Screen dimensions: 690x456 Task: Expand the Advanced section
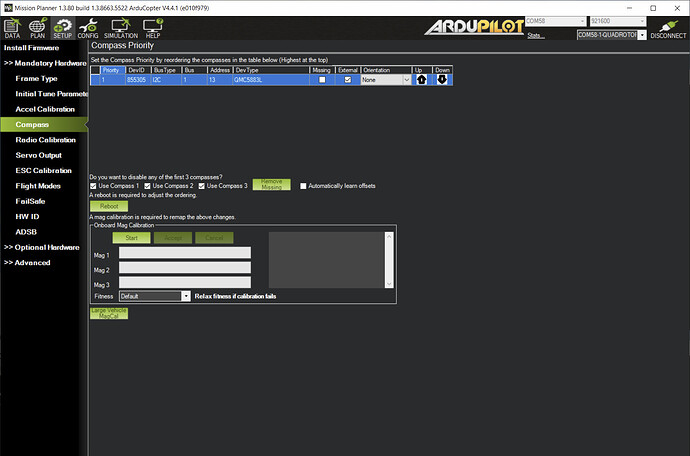click(x=27, y=263)
